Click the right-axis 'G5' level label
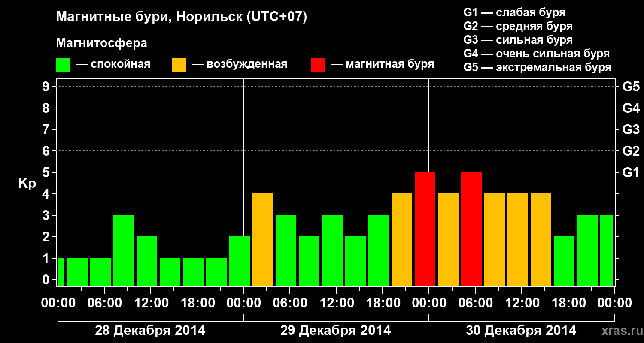This screenshot has width=644, height=343. 631,87
